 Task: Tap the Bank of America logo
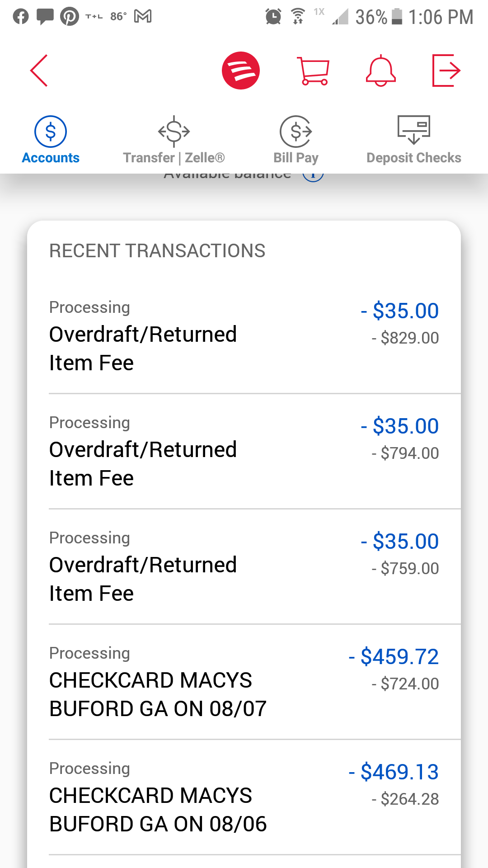240,71
